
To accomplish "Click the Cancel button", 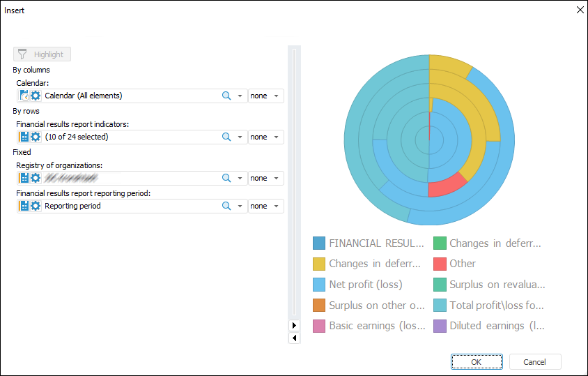I will coord(535,361).
